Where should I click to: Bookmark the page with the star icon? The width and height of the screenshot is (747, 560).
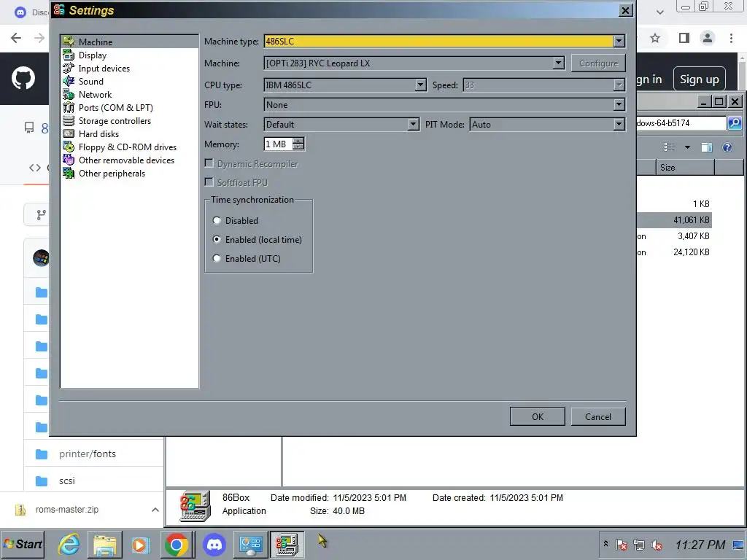(x=655, y=38)
